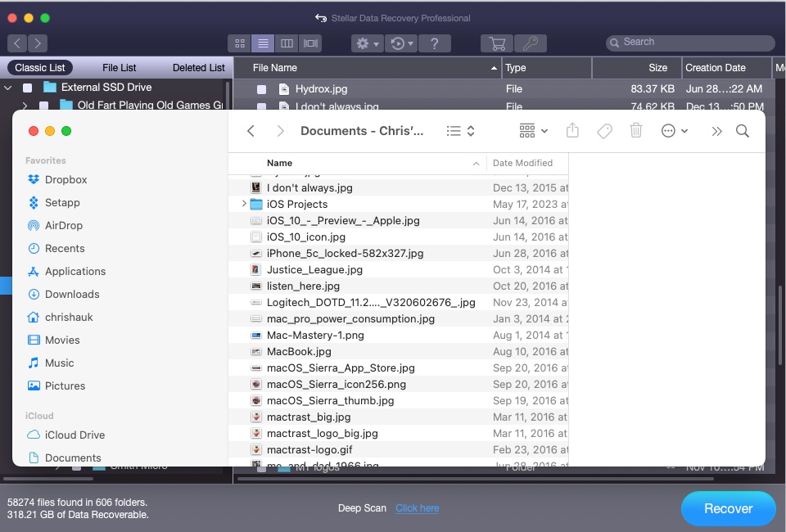
Task: Switch to column view in Stellar toolbar
Action: 287,43
